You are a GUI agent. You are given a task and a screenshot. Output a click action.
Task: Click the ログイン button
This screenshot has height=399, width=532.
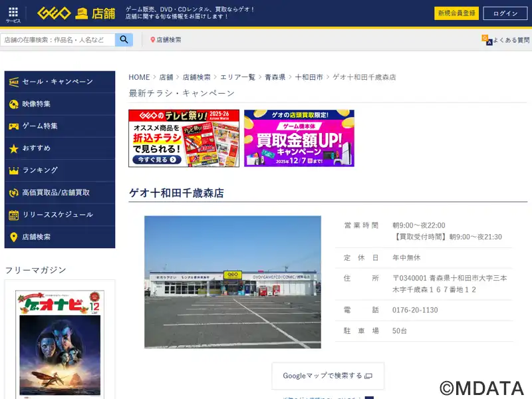[505, 13]
